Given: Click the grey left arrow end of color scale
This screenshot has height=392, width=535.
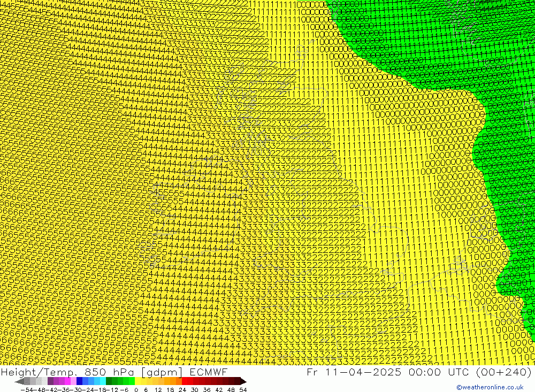Looking at the screenshot, I should coord(19,381).
